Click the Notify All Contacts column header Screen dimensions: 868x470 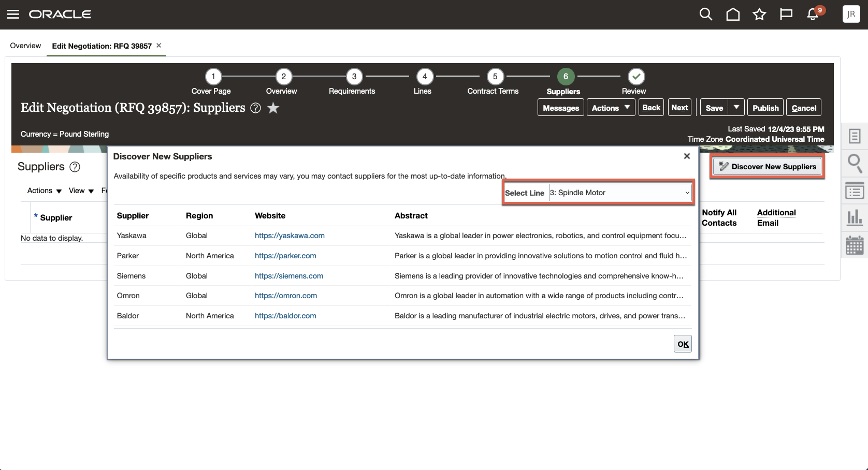click(719, 218)
